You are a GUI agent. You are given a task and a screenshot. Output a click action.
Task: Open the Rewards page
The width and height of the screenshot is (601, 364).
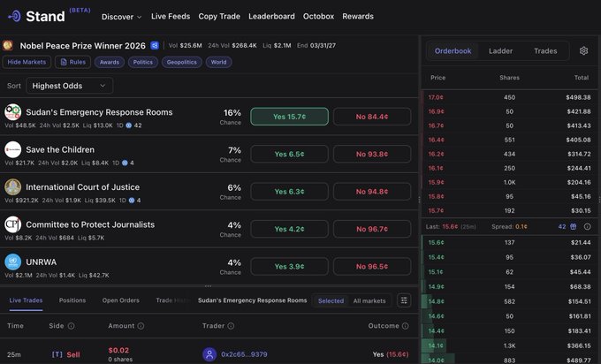[x=358, y=16]
